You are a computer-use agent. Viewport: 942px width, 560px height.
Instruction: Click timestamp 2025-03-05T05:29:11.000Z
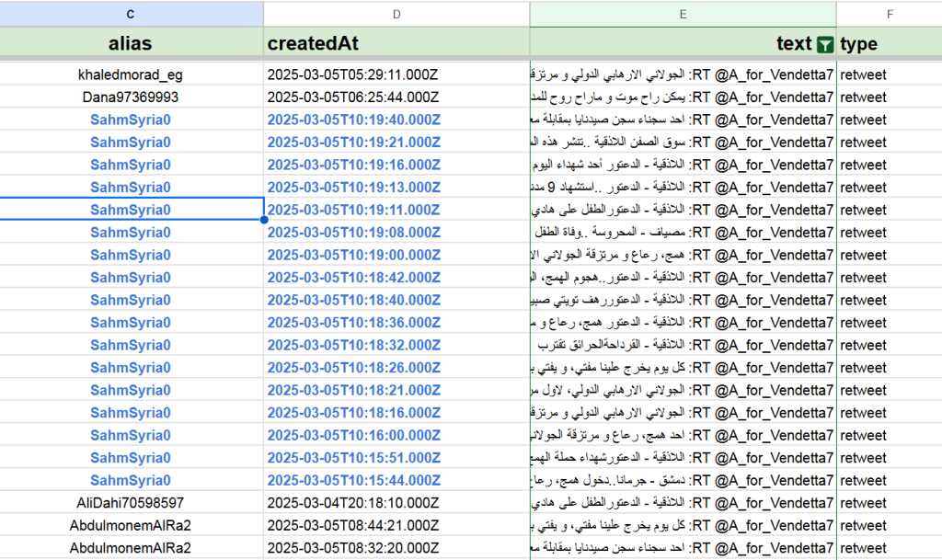353,74
